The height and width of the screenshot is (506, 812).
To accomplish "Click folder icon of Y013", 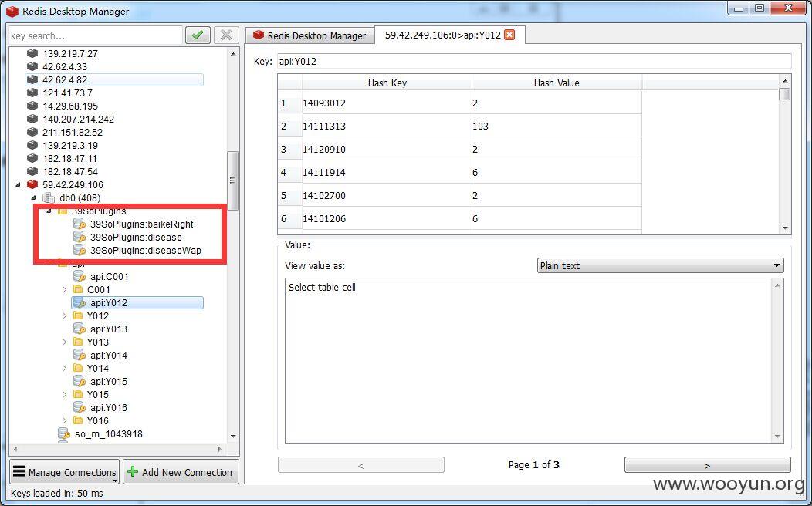I will coord(78,342).
